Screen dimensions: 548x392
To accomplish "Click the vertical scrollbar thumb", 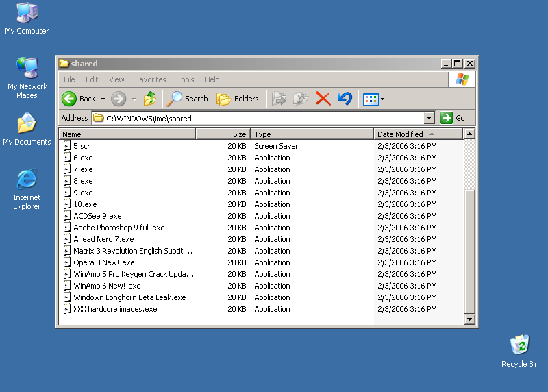I will click(470, 251).
